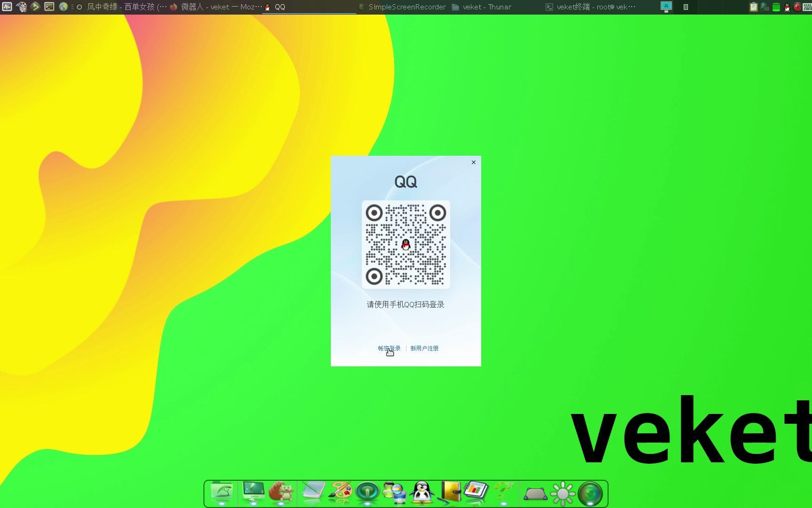The image size is (812, 508).
Task: Click the 新用户注册 register link
Action: pos(424,349)
